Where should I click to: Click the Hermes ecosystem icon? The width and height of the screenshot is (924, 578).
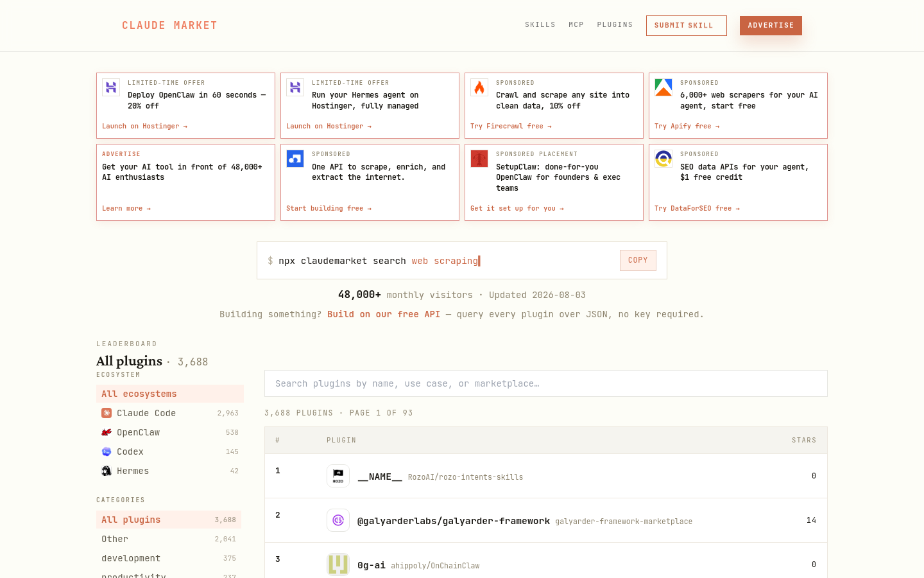(107, 471)
